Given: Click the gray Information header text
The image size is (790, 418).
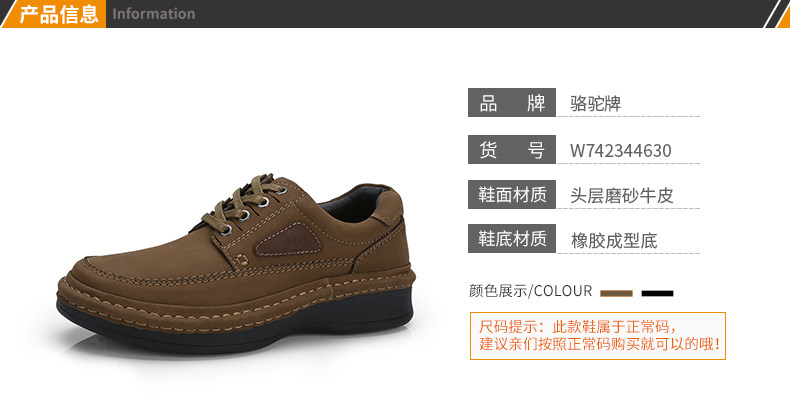Looking at the screenshot, I should (154, 14).
